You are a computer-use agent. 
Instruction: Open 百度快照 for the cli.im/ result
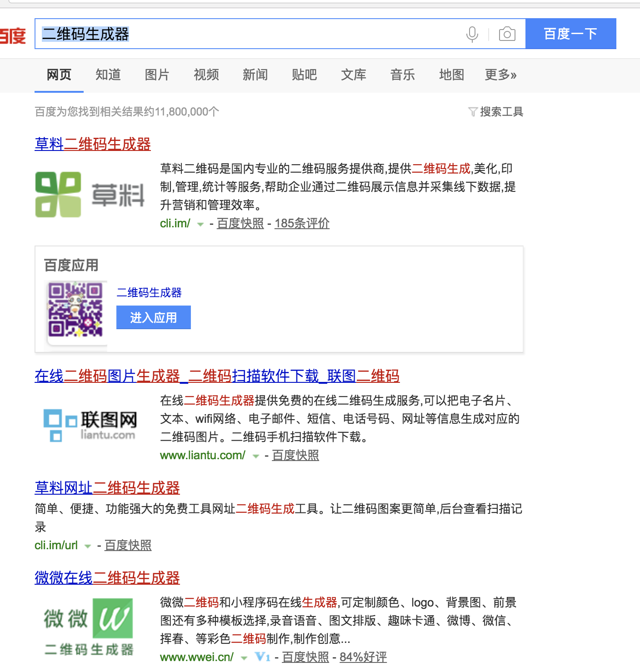[240, 223]
